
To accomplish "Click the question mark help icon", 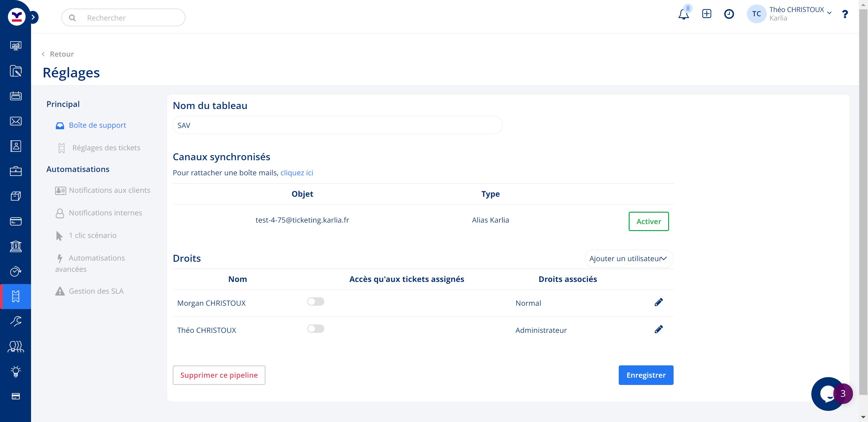I will click(x=844, y=14).
